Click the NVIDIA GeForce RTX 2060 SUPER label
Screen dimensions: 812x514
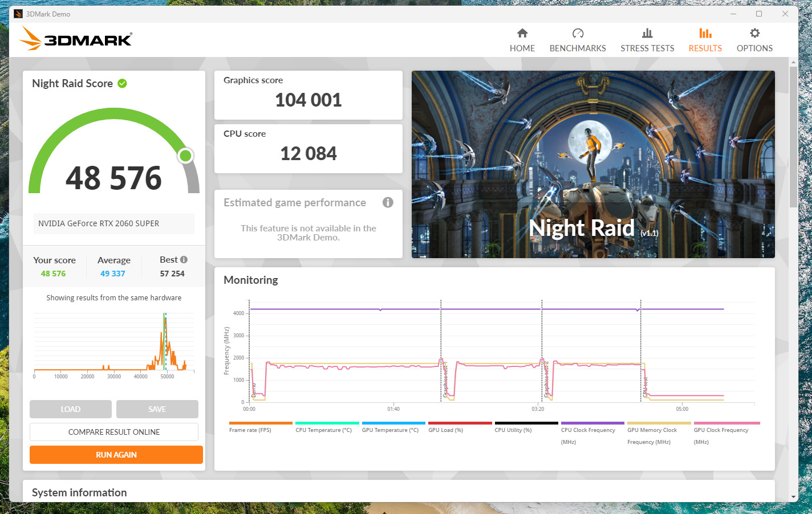(99, 223)
